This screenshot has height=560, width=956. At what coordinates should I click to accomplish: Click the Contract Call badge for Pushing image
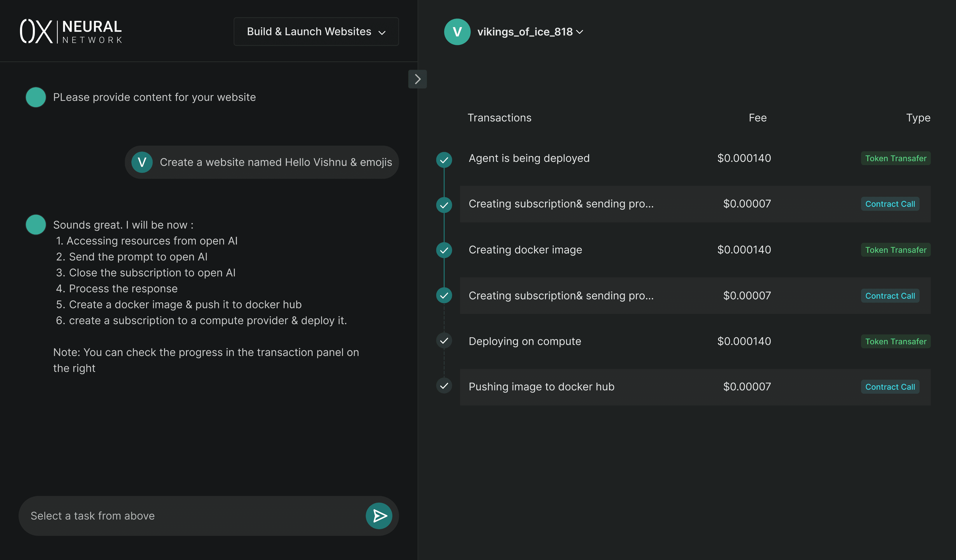point(890,387)
